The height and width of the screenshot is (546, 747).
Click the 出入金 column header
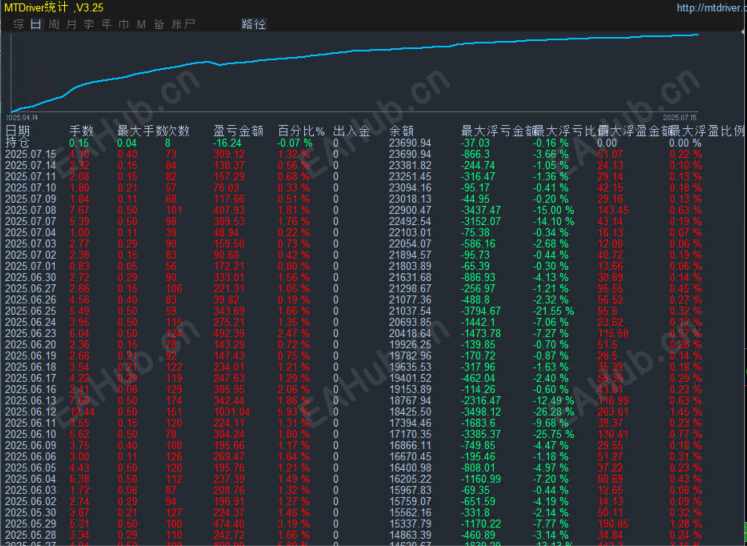pos(352,131)
